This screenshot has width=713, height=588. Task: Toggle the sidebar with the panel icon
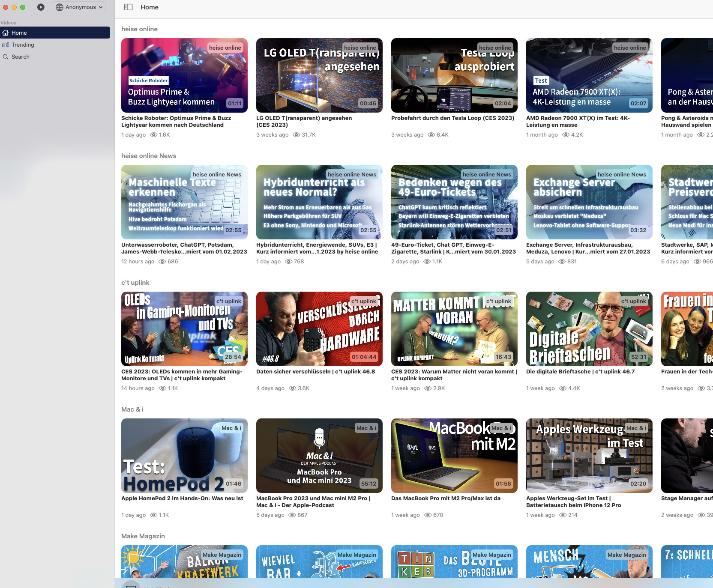coord(128,7)
